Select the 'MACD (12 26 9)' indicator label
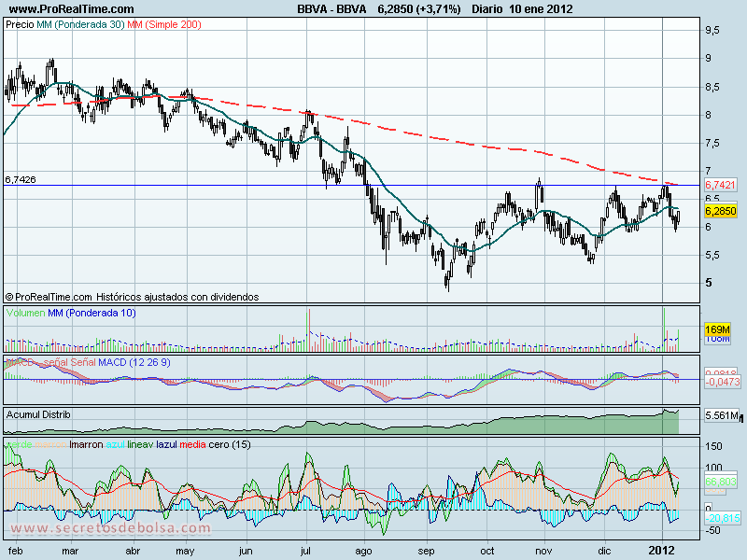This screenshot has height=560, width=747. [134, 362]
